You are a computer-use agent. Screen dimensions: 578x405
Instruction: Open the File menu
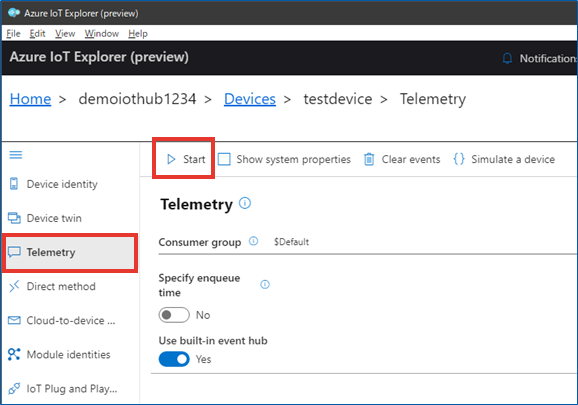tap(13, 34)
